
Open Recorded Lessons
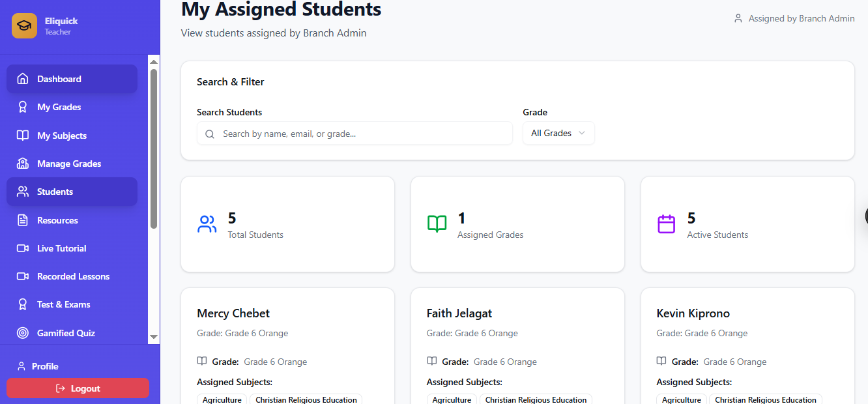pos(72,276)
